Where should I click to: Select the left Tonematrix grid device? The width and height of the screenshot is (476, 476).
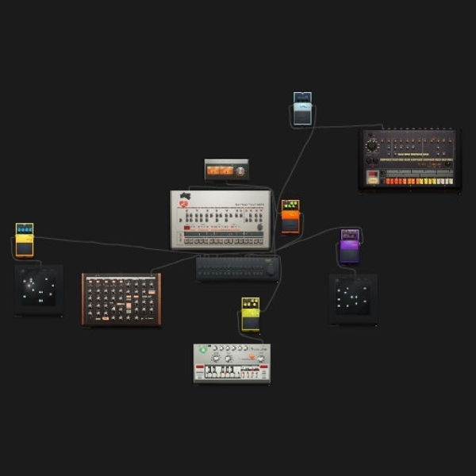tap(39, 290)
